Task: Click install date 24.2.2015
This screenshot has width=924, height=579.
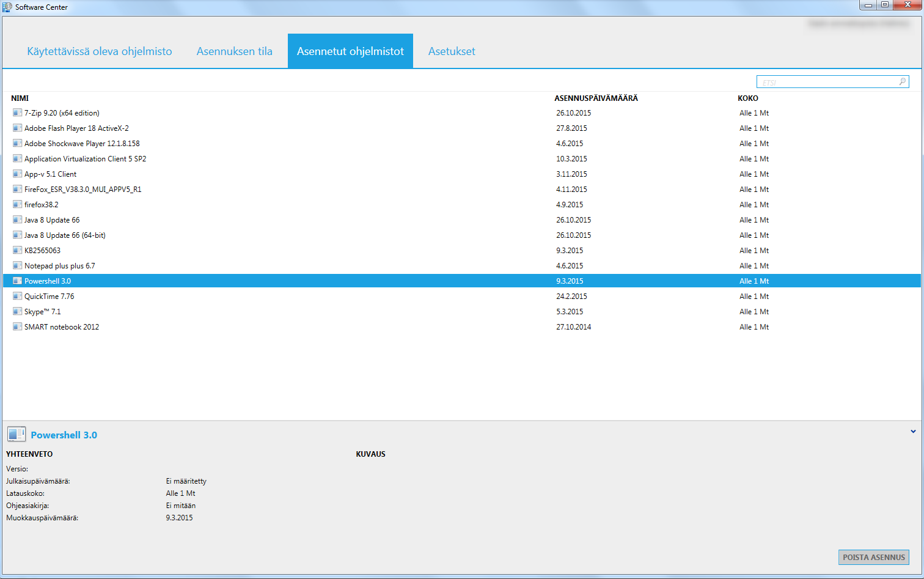Action: click(571, 297)
